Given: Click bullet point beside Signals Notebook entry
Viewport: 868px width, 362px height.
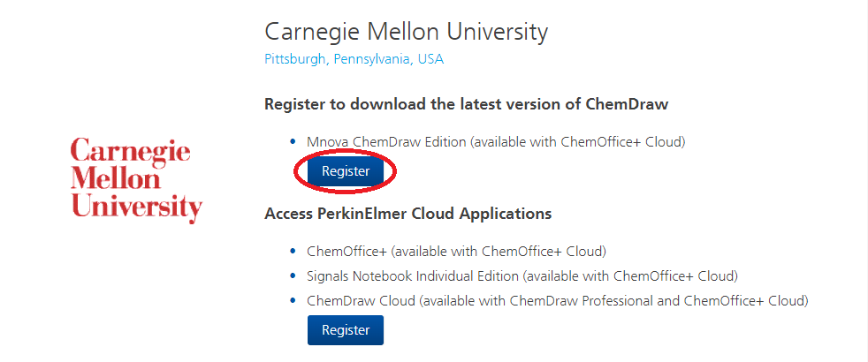Looking at the screenshot, I should pyautogui.click(x=293, y=275).
